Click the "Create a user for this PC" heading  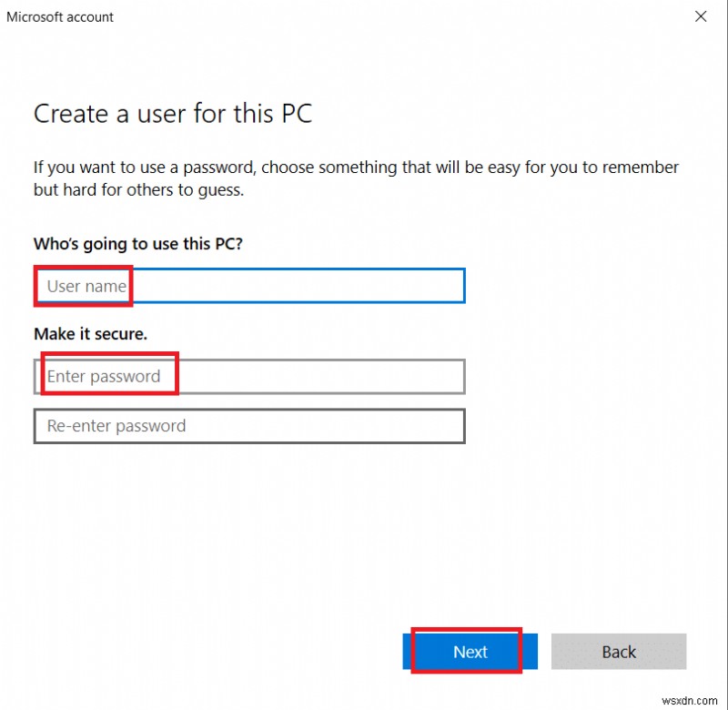click(173, 115)
